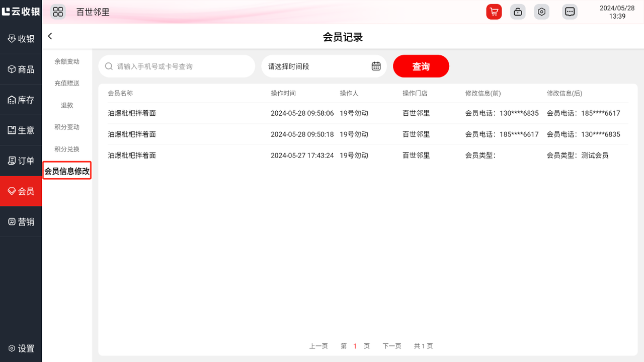
Task: Click the 云收银 logo
Action: (x=21, y=11)
